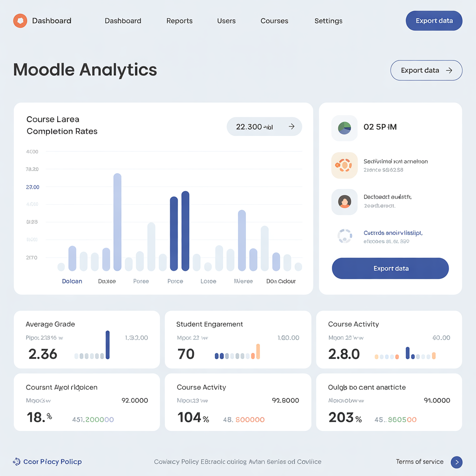Click the arrow icon in outlined Export data
The height and width of the screenshot is (476, 476).
coord(449,71)
